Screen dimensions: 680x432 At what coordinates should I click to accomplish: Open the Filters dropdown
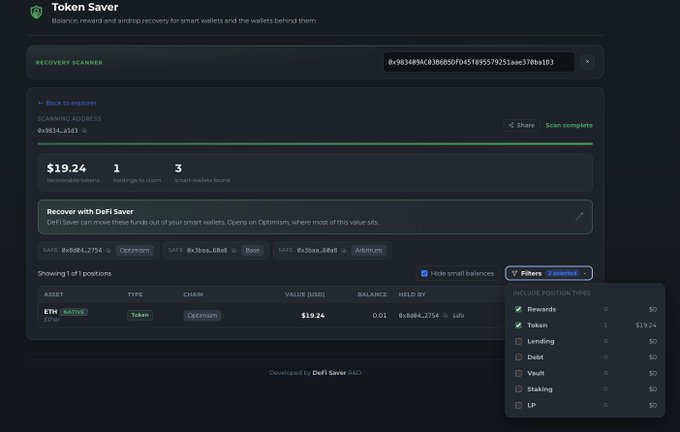[x=549, y=273]
